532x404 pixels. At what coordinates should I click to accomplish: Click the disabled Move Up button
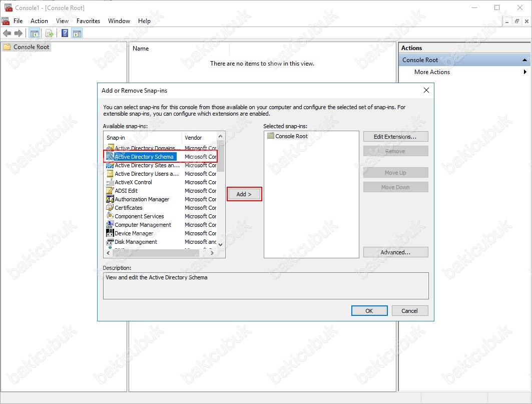click(395, 173)
